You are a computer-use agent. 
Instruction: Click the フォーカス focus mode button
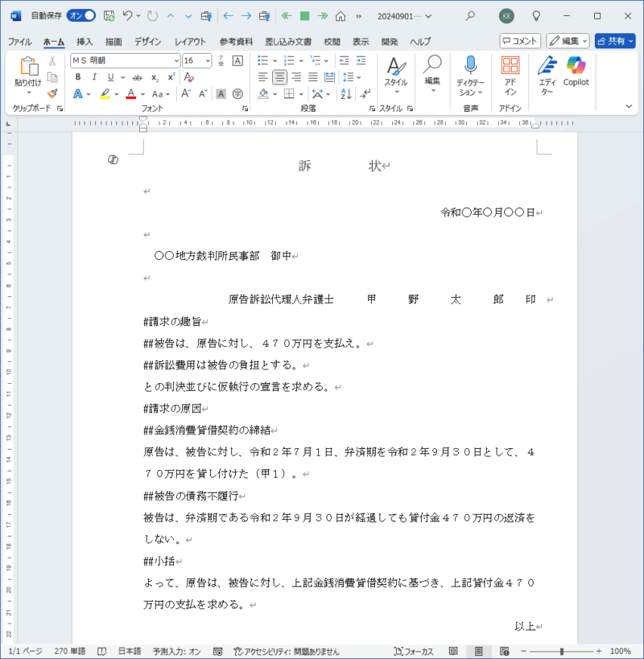(414, 652)
